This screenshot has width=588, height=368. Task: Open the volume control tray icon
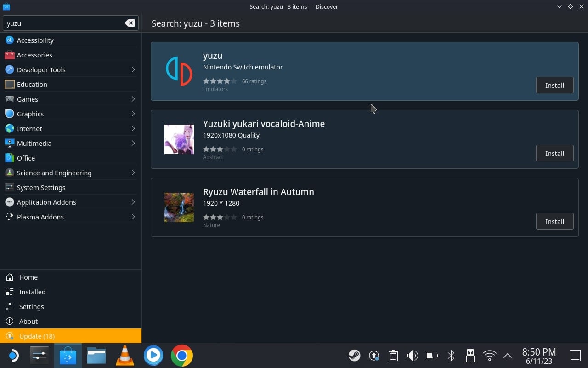pos(412,355)
